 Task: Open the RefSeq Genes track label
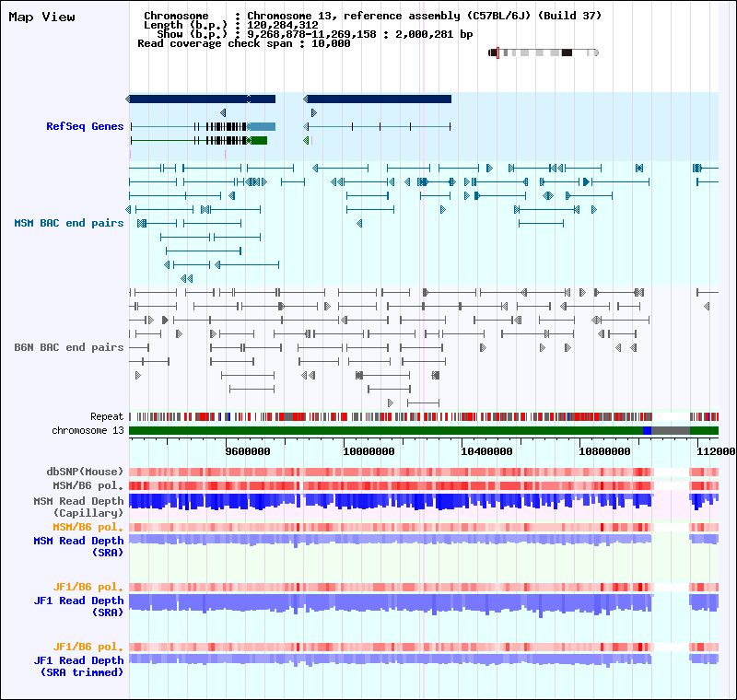(x=85, y=126)
